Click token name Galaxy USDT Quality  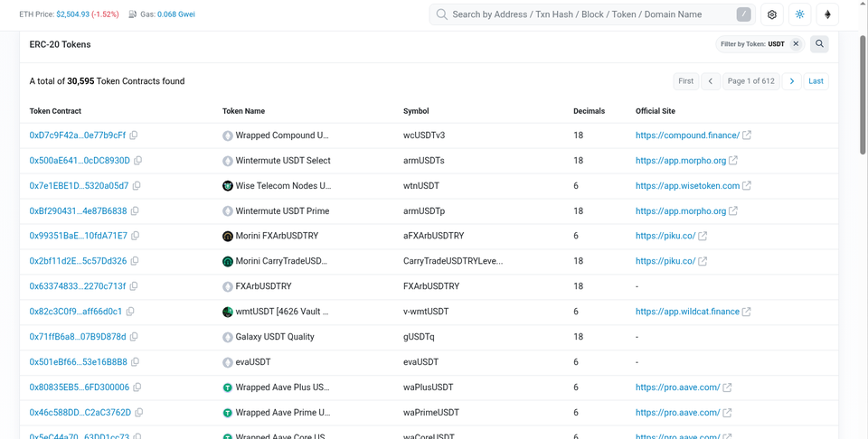tap(275, 337)
